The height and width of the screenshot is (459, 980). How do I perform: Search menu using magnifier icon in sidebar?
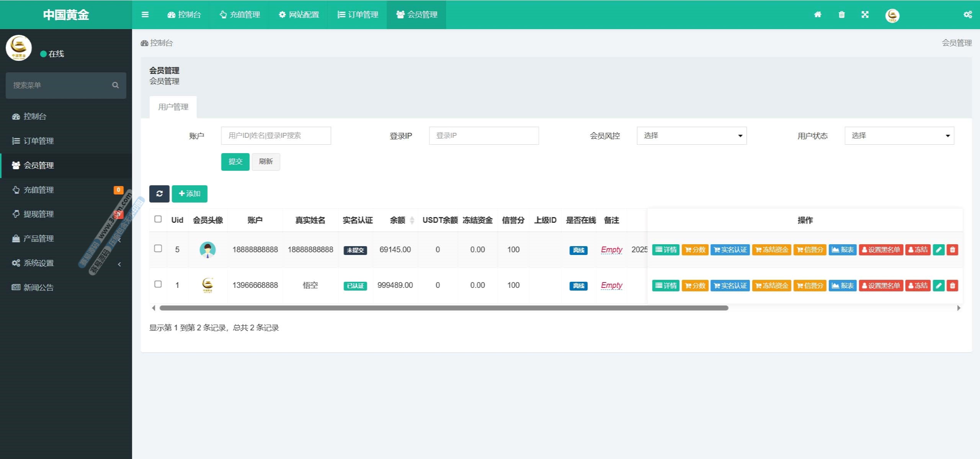point(115,85)
